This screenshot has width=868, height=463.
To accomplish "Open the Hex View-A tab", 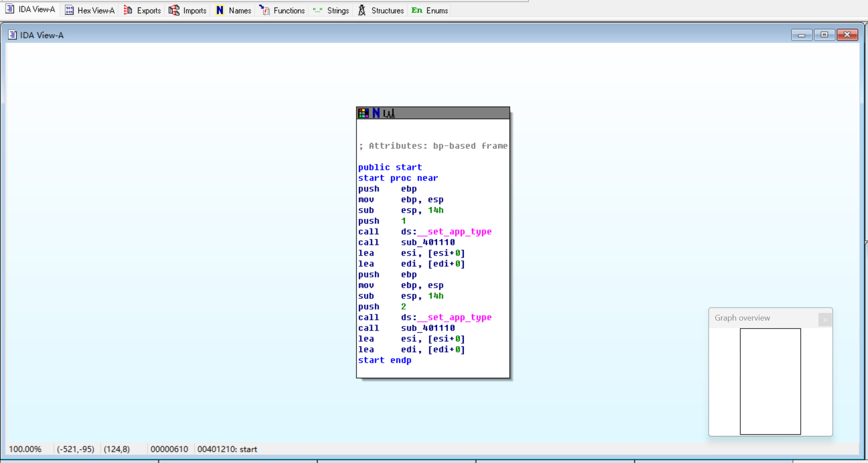I will point(90,10).
